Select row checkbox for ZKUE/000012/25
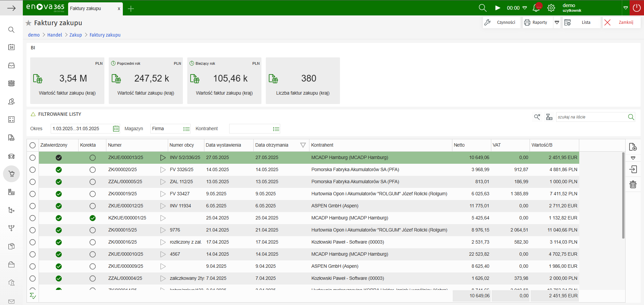 (33, 206)
